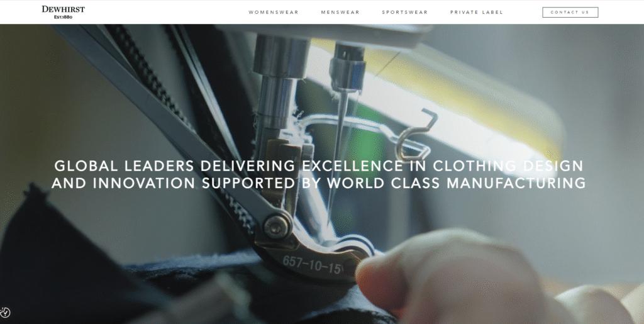
Task: Open the cookie consent settings icon
Action: [5, 313]
